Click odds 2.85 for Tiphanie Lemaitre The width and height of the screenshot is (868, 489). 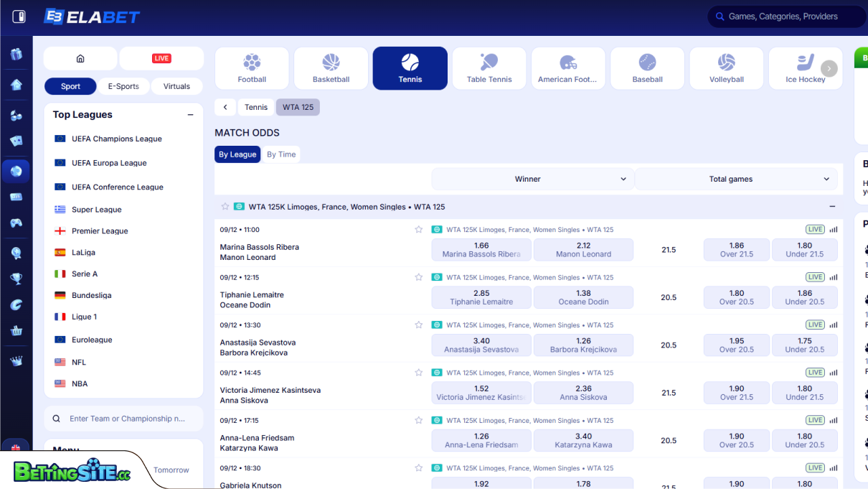point(481,297)
